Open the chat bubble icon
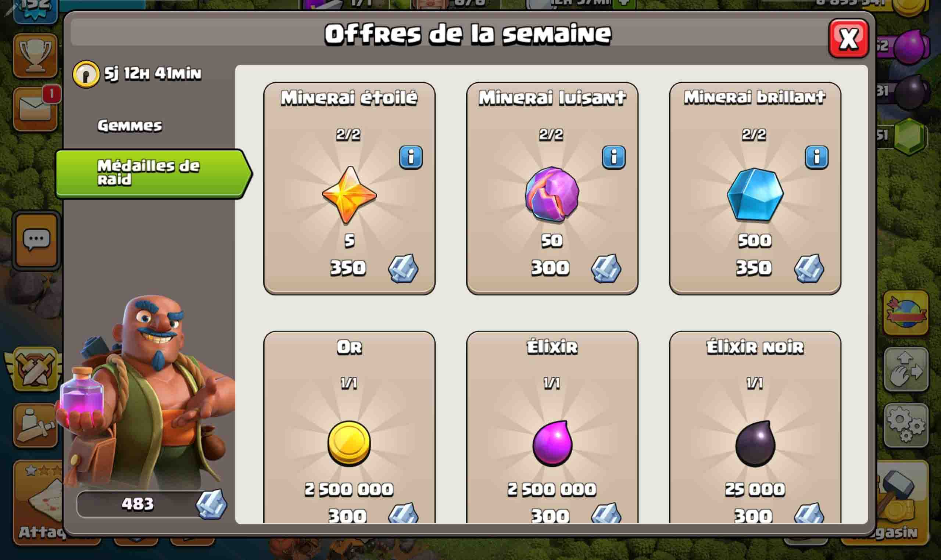This screenshot has width=941, height=560. tap(36, 240)
